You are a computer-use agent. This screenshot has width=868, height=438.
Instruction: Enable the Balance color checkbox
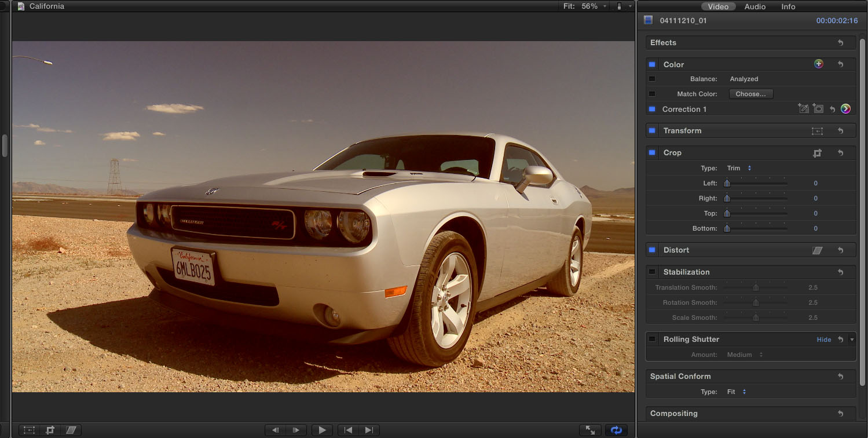(x=652, y=79)
